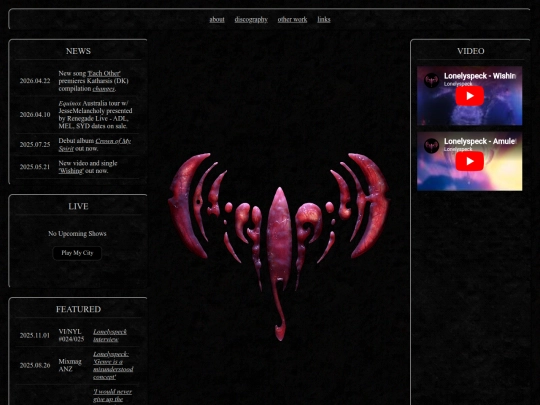The height and width of the screenshot is (405, 540).
Task: Open 'Genre is a misunderstood concept' article
Action: pos(113,365)
